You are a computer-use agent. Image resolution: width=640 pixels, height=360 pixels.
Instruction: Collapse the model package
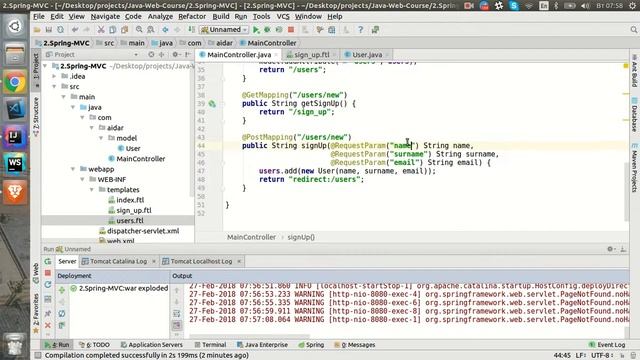click(101, 138)
